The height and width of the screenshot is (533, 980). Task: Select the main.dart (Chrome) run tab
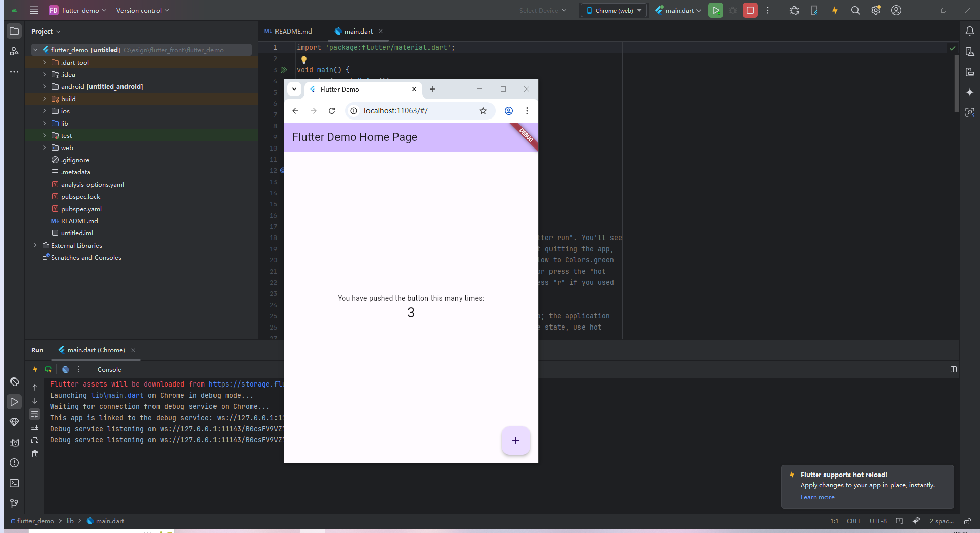(x=96, y=350)
